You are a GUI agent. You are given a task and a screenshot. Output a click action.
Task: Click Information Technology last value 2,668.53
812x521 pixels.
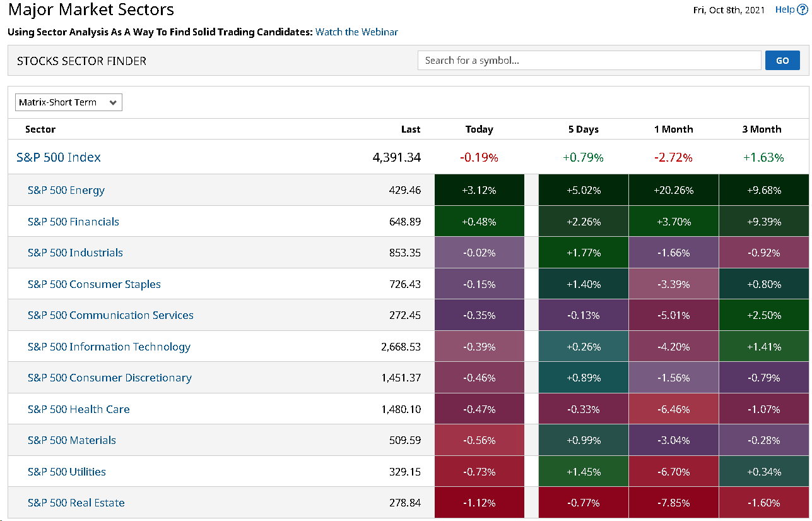(401, 347)
